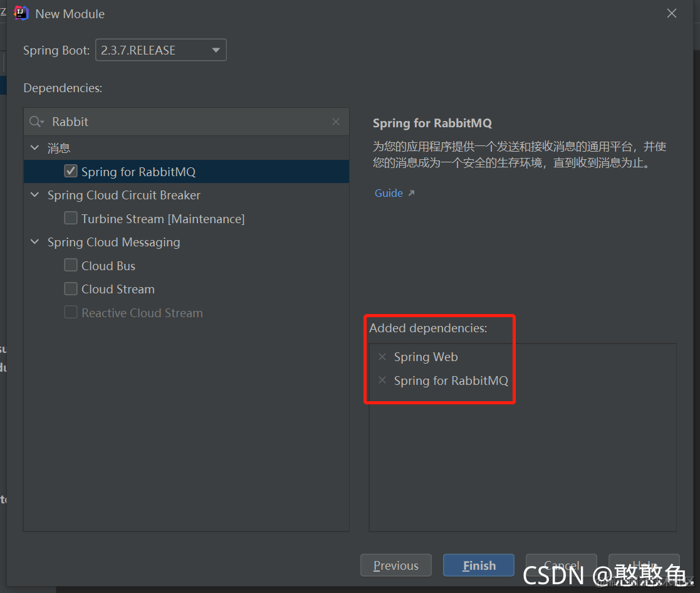Remove Spring for RabbitMQ from added dependencies
Image resolution: width=700 pixels, height=593 pixels.
(382, 380)
